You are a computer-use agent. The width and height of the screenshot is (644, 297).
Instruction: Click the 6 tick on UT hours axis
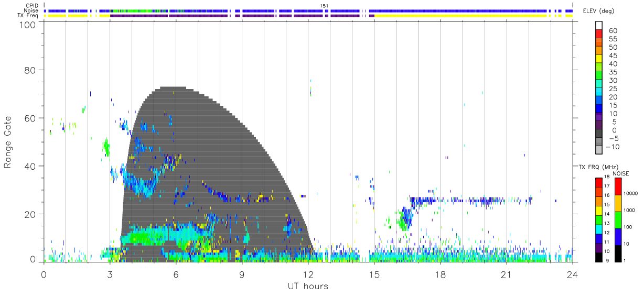point(176,274)
